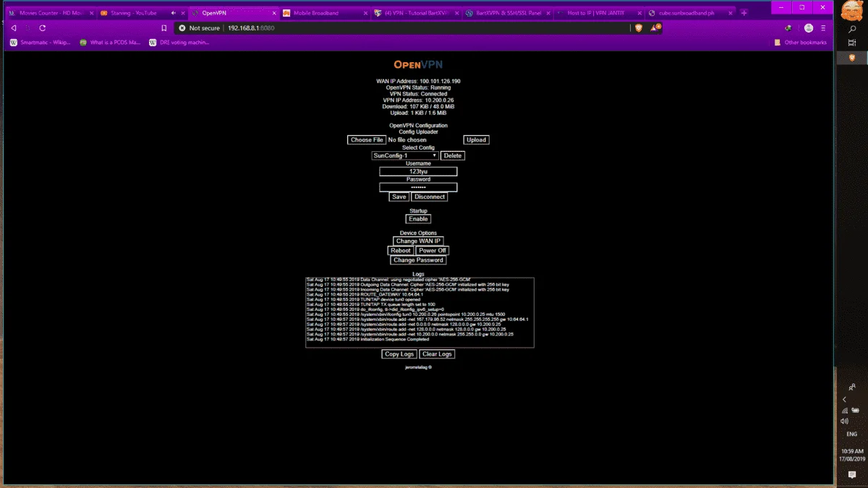868x488 pixels.
Task: Click the Disconnect button
Action: point(430,197)
